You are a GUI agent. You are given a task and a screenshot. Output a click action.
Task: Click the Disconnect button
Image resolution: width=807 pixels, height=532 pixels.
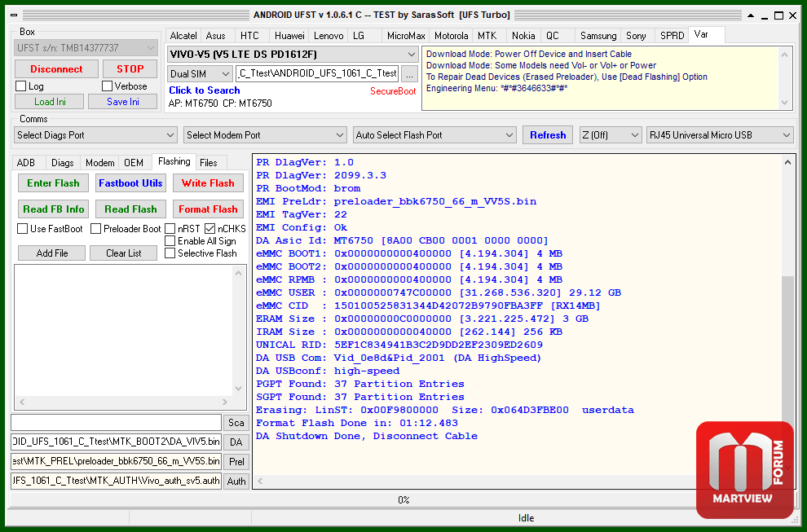(56, 69)
